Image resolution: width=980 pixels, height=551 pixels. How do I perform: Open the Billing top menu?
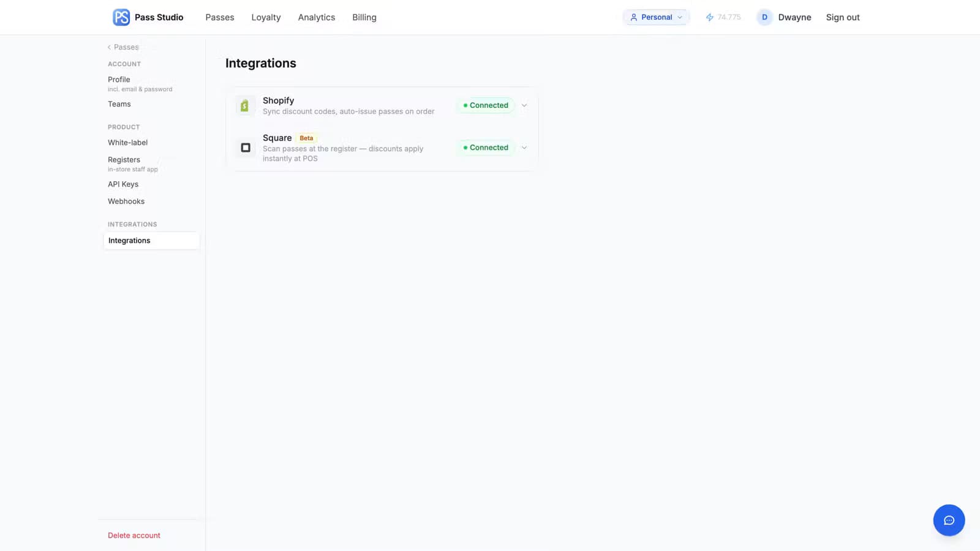pos(364,17)
